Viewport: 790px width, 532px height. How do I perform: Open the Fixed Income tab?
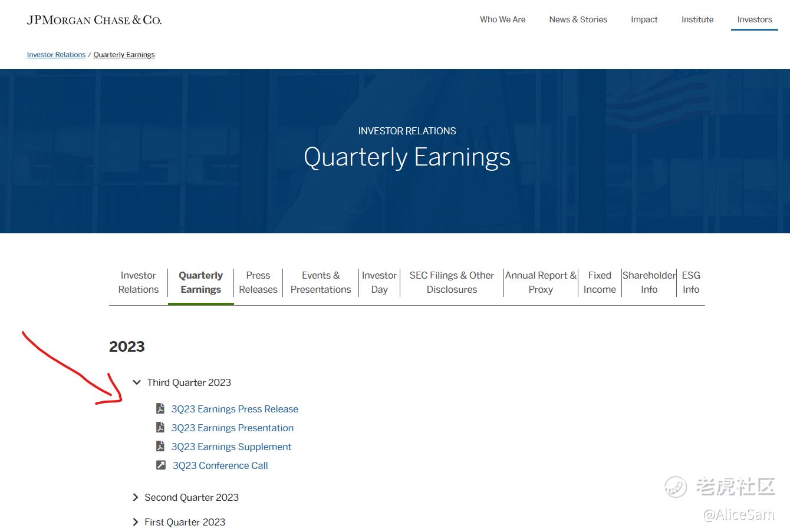[600, 282]
